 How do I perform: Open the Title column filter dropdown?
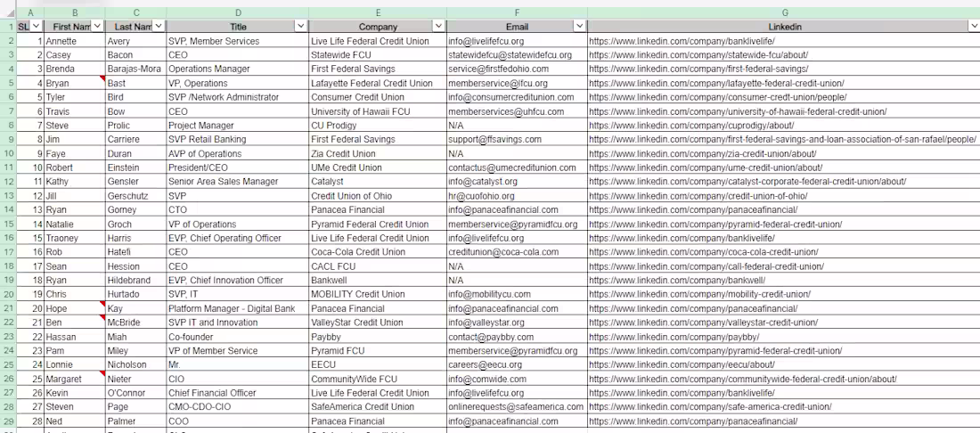[300, 26]
